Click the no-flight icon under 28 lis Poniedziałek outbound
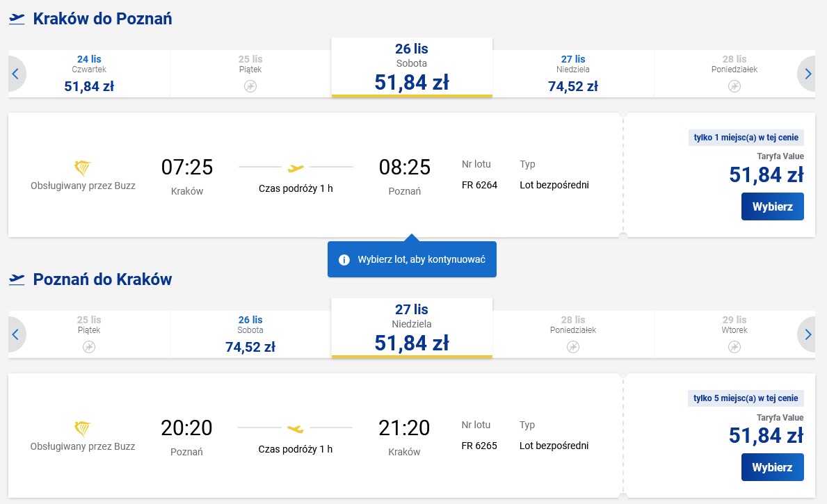 734,86
